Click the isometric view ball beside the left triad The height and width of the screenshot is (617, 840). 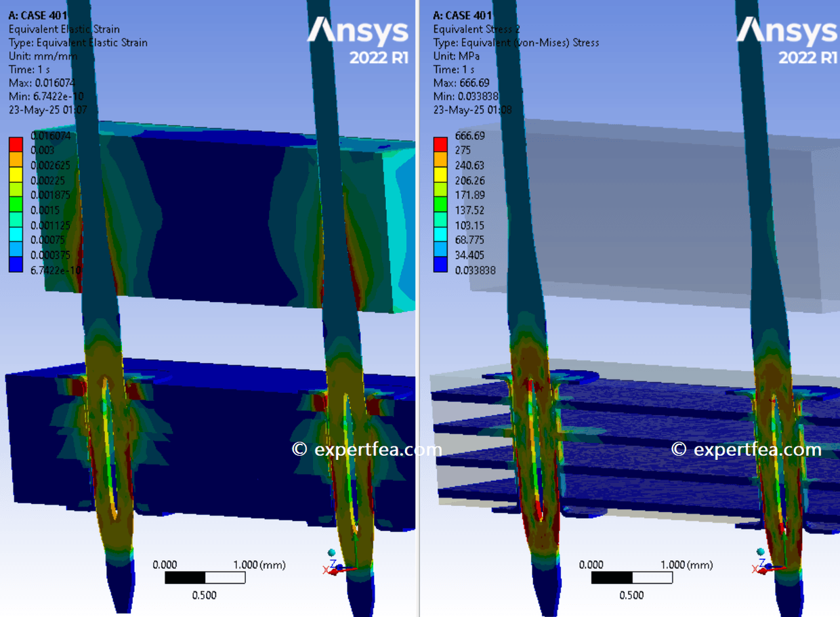click(x=331, y=553)
